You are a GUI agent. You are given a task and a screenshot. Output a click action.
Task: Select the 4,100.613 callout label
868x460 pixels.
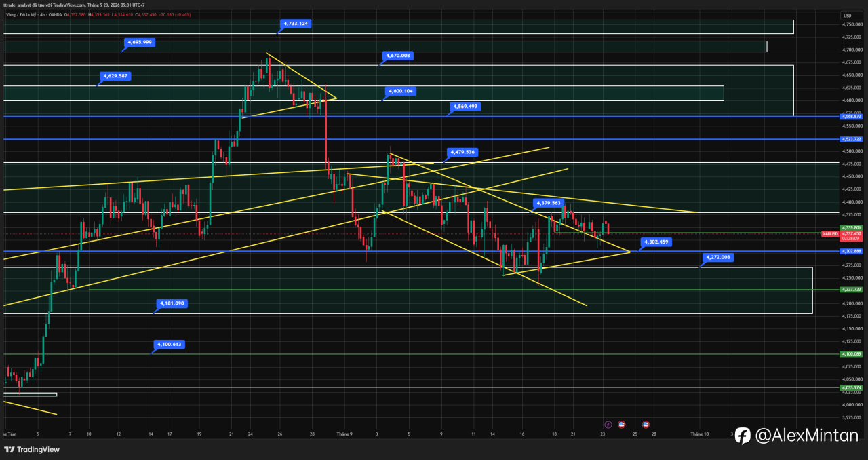point(169,345)
